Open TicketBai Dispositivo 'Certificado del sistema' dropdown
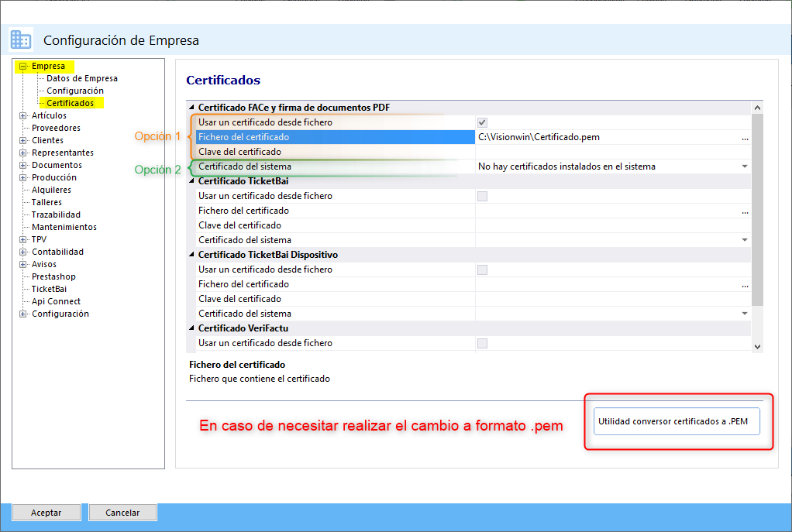The height and width of the screenshot is (532, 792). (745, 314)
